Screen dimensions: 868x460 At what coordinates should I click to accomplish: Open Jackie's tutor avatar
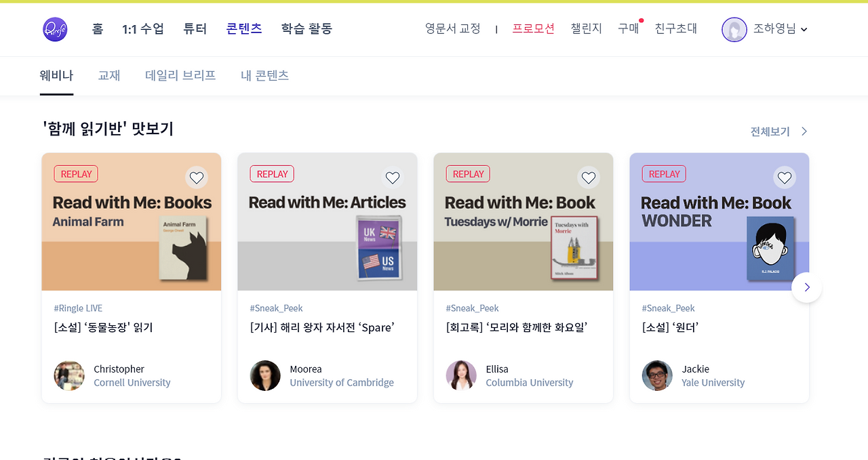point(657,375)
